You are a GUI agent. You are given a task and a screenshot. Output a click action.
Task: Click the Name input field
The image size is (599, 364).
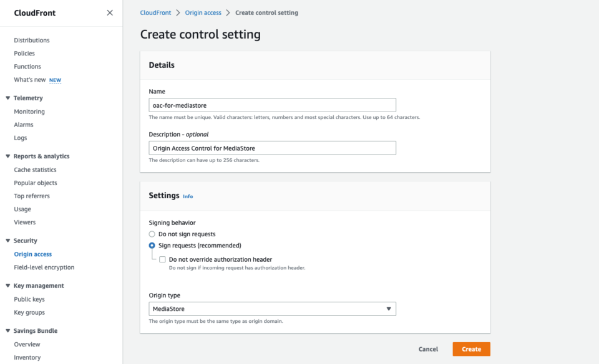click(x=271, y=105)
